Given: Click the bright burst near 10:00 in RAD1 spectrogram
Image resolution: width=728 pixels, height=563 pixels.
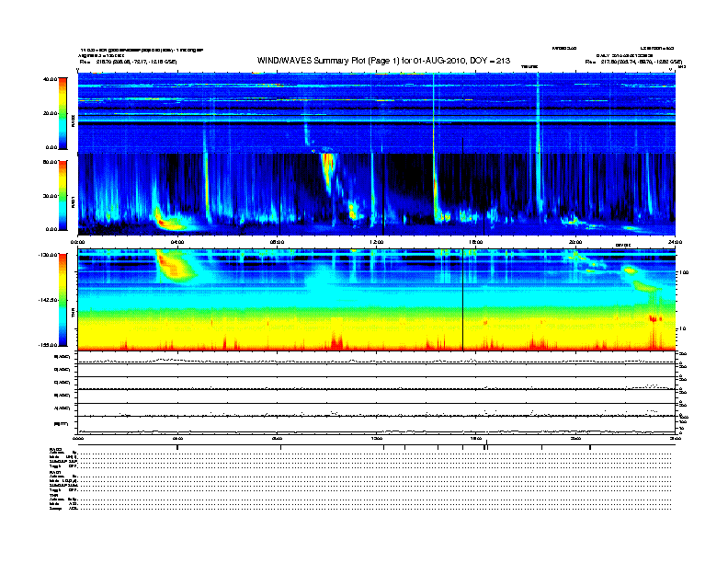Looking at the screenshot, I should coord(328,172).
